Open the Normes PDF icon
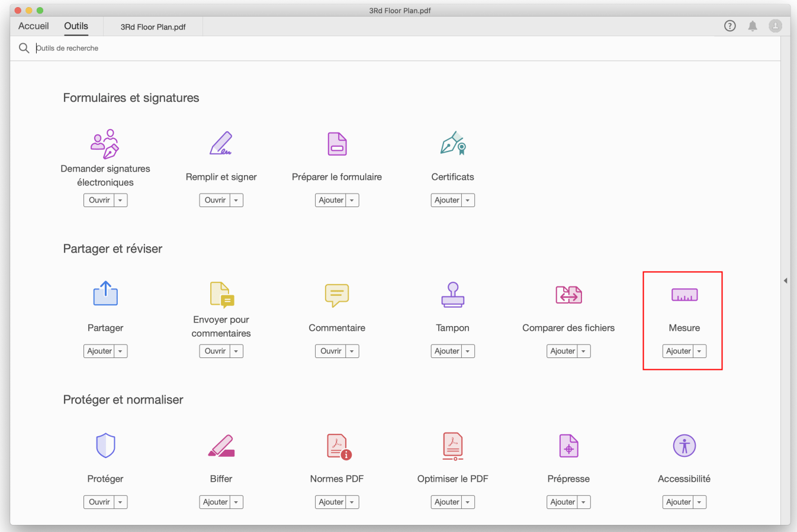This screenshot has width=797, height=532. [339, 446]
